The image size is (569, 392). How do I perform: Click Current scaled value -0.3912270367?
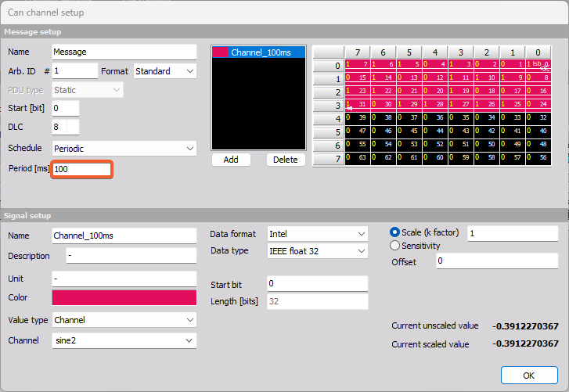525,343
